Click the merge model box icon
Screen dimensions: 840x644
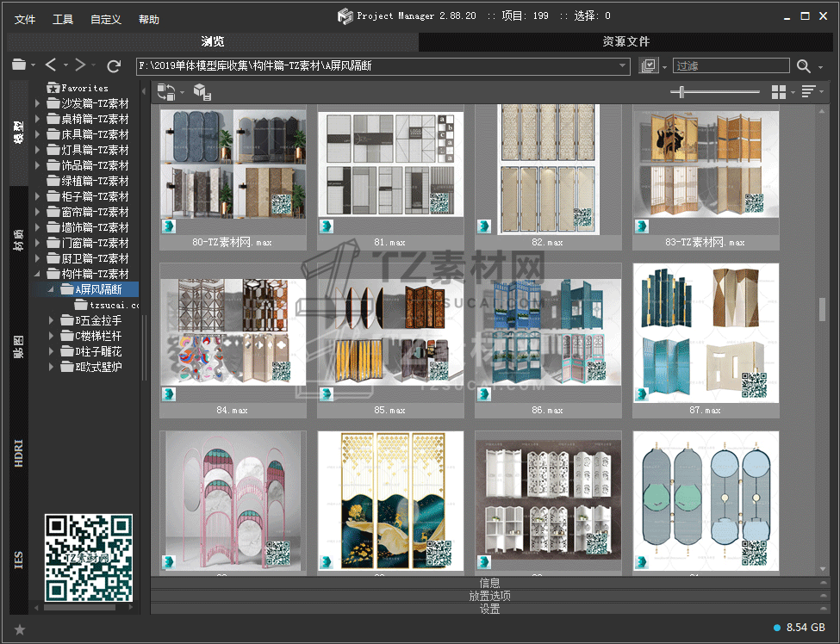tap(202, 92)
